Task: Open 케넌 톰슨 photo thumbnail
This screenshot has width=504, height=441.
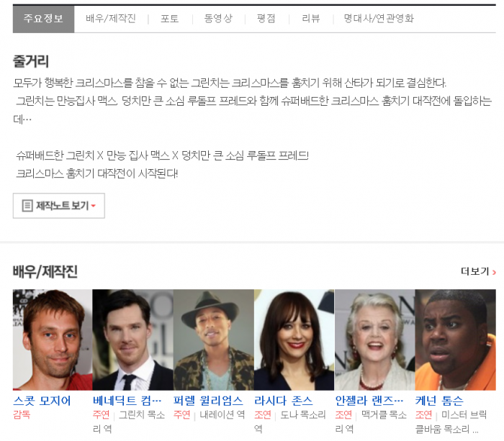Action: (x=455, y=340)
